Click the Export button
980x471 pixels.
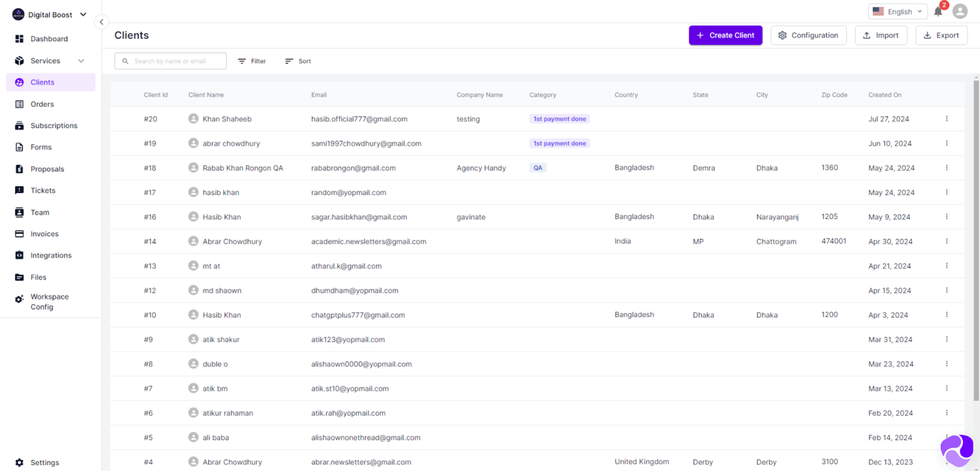(x=941, y=36)
